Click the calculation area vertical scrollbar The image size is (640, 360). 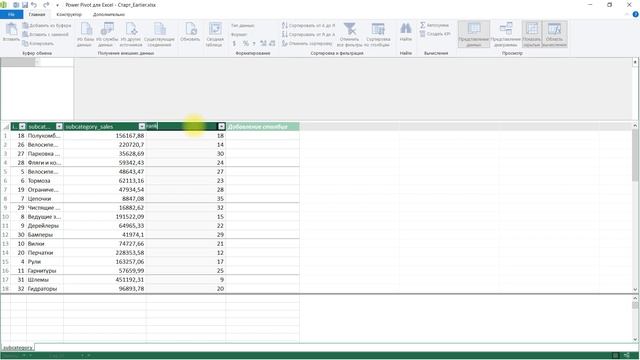click(635, 318)
